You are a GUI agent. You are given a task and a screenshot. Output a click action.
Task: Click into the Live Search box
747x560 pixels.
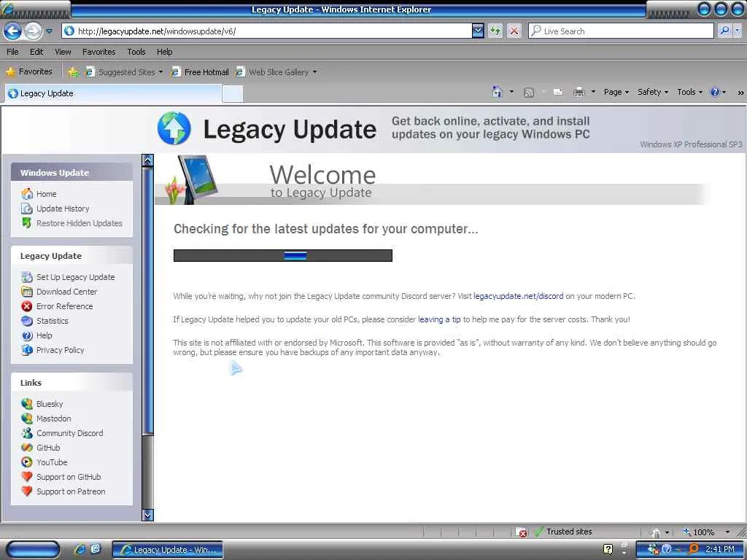(622, 31)
